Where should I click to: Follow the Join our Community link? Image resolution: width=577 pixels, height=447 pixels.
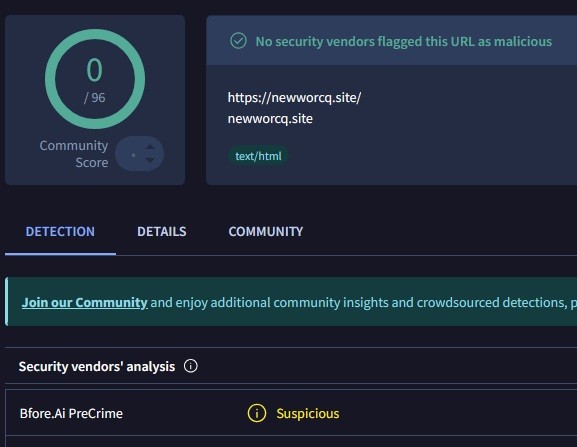(85, 302)
